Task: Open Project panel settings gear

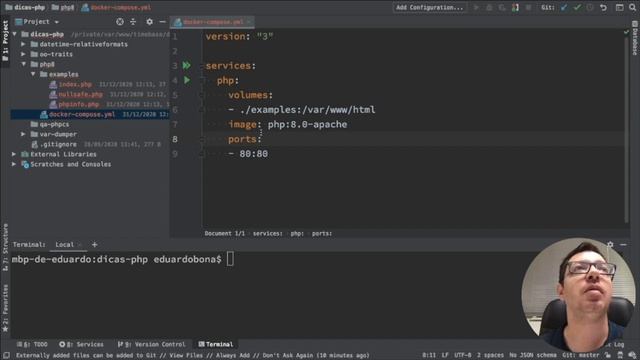Action: coord(149,22)
